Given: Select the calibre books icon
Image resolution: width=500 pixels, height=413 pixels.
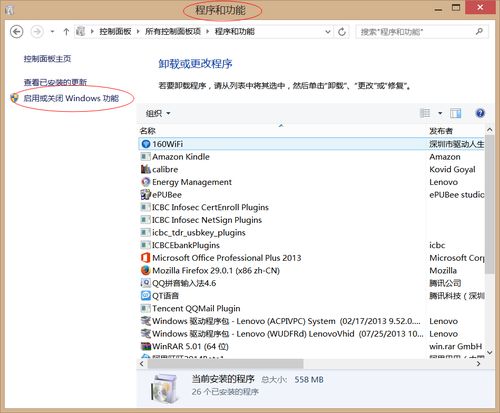Looking at the screenshot, I should (146, 169).
